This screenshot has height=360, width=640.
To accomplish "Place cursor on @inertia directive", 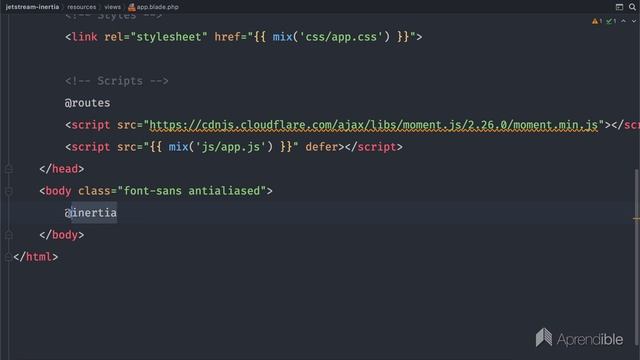I will (91, 213).
